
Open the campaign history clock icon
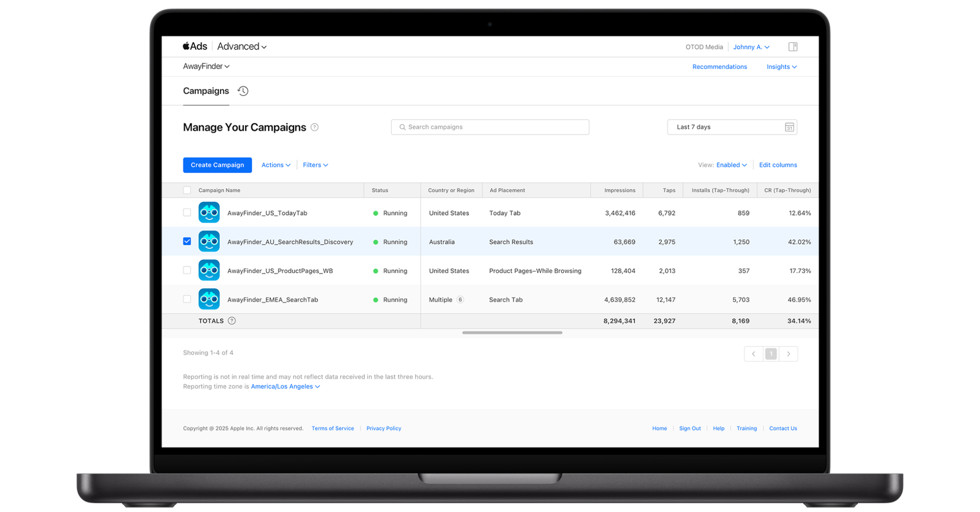click(x=242, y=90)
